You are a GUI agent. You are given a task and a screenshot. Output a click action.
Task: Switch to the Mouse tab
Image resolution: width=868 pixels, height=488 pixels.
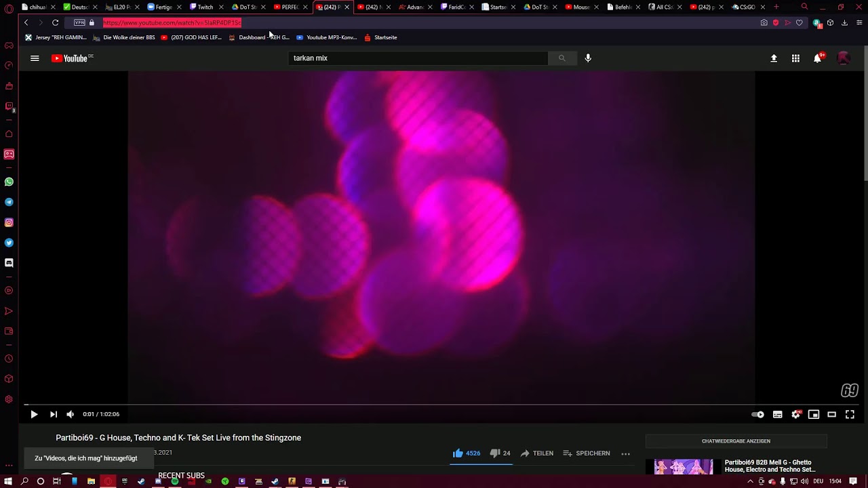click(583, 7)
